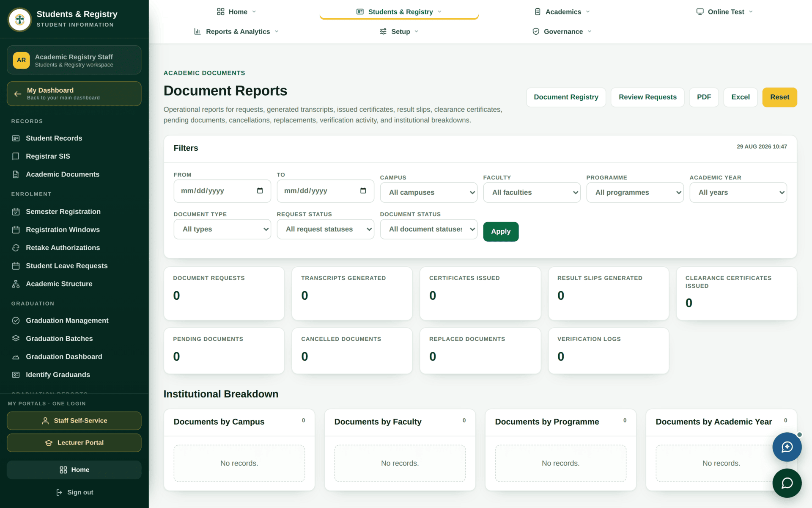Apply the selected filters
812x508 pixels.
click(x=501, y=232)
